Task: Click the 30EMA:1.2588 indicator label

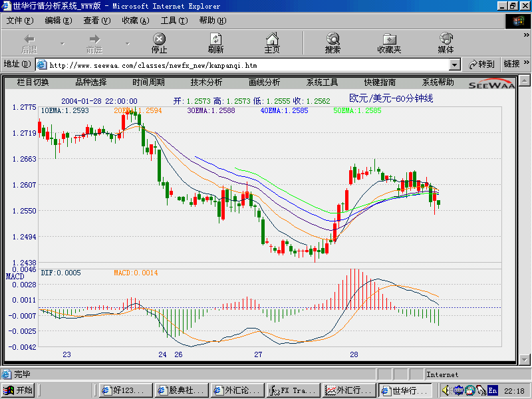Action: pyautogui.click(x=211, y=110)
